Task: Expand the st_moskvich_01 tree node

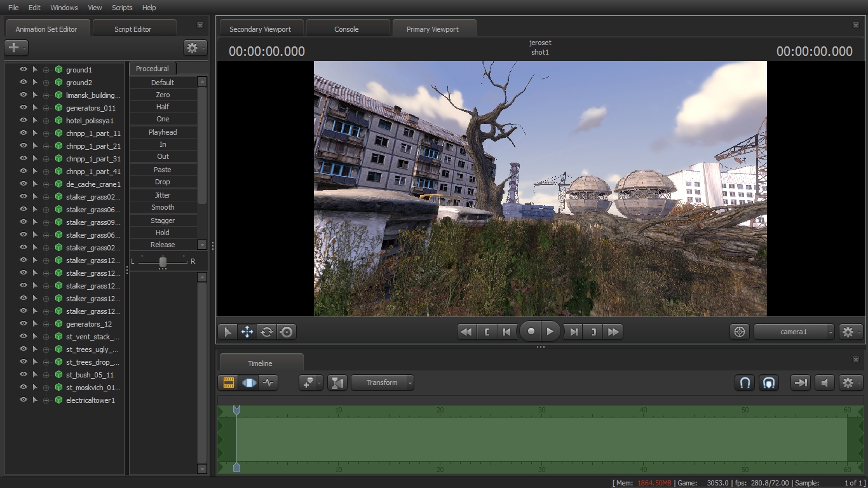Action: 46,388
